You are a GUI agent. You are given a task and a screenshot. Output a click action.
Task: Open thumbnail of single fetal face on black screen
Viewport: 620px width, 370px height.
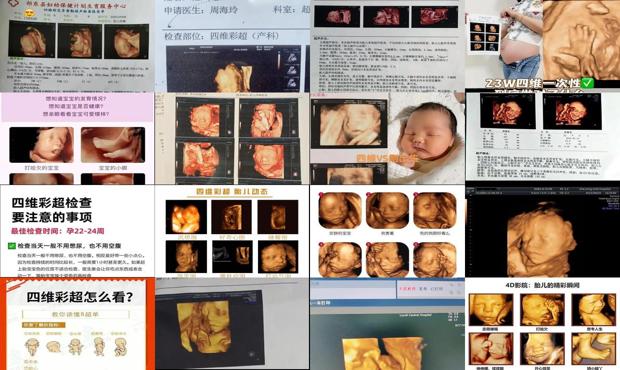click(x=542, y=231)
